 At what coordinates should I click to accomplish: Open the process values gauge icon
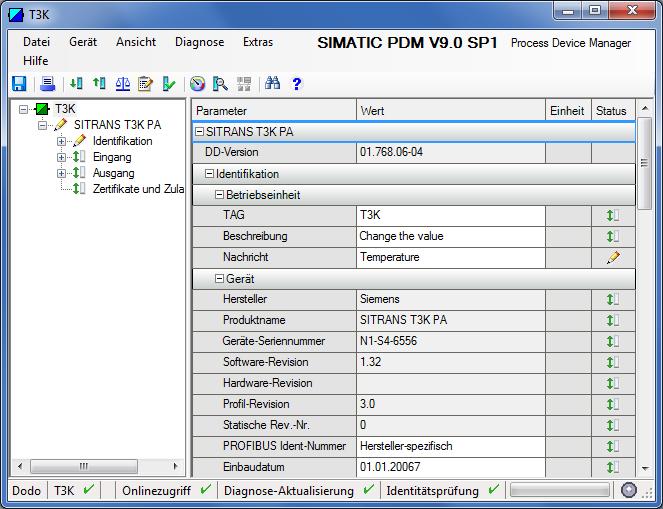pyautogui.click(x=197, y=84)
